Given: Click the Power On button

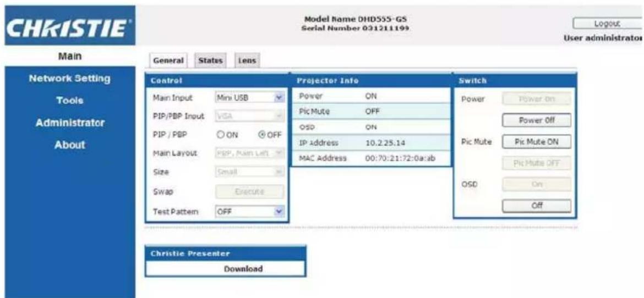Looking at the screenshot, I should pyautogui.click(x=537, y=99).
